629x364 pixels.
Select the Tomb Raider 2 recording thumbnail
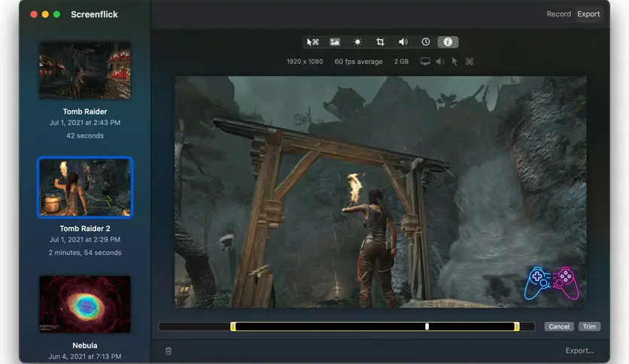tap(85, 187)
